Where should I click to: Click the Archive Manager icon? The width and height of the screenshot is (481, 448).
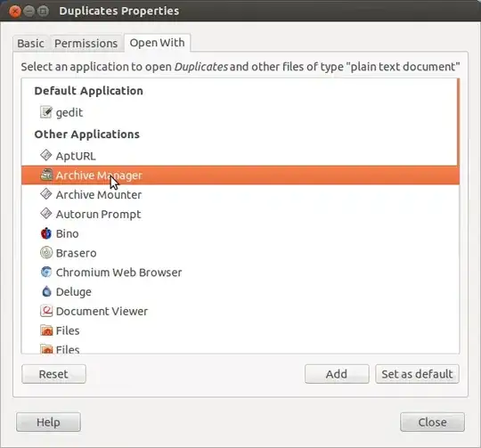coord(46,175)
